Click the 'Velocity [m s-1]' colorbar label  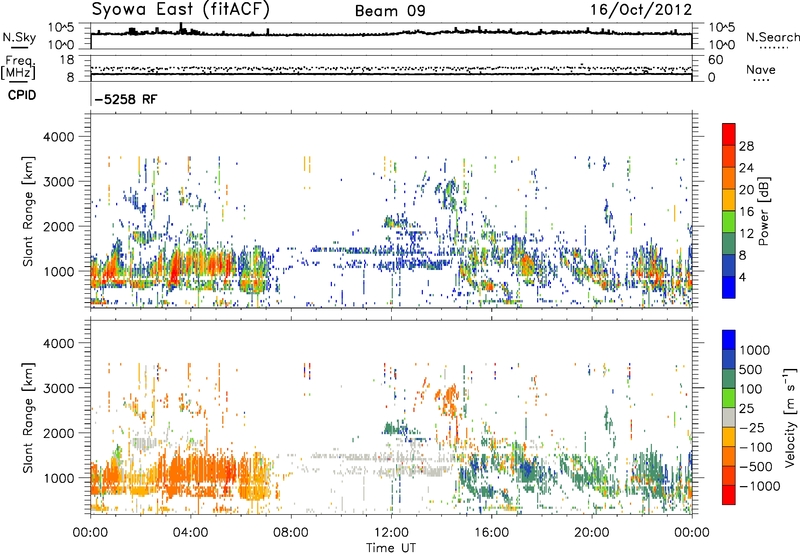tap(790, 417)
